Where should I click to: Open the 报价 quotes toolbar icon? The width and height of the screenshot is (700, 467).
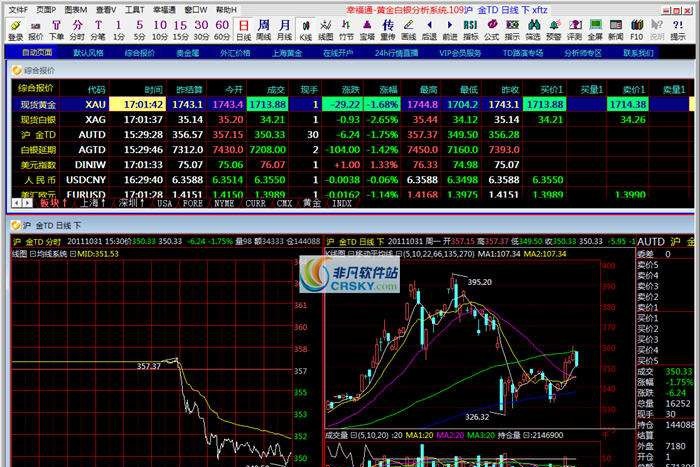[x=36, y=30]
